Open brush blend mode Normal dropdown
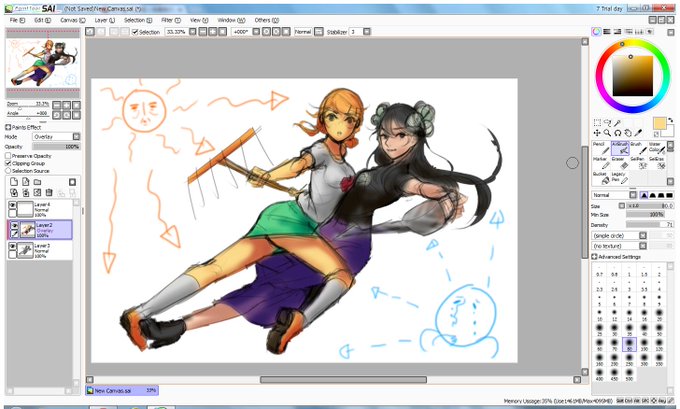Screen dimensions: 680x409 (x=614, y=195)
